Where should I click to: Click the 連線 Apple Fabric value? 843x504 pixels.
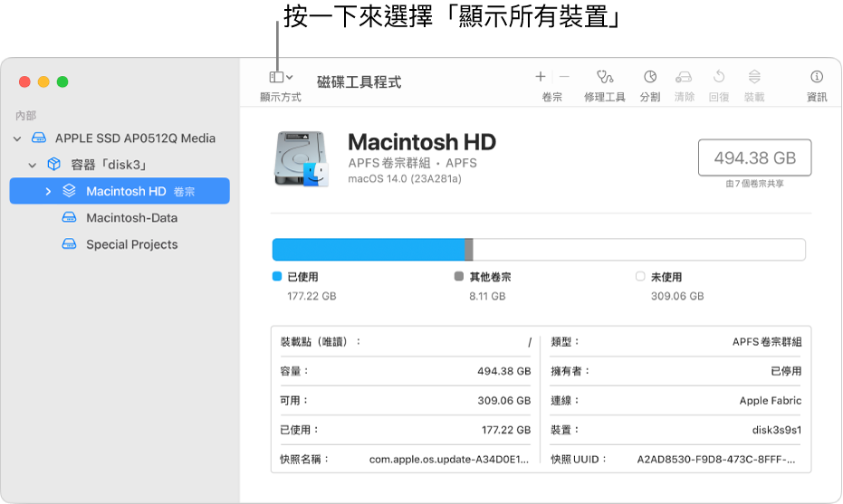pyautogui.click(x=771, y=401)
